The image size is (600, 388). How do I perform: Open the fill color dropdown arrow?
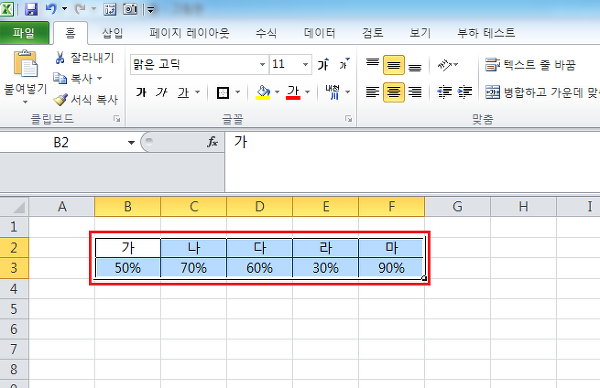[277, 92]
